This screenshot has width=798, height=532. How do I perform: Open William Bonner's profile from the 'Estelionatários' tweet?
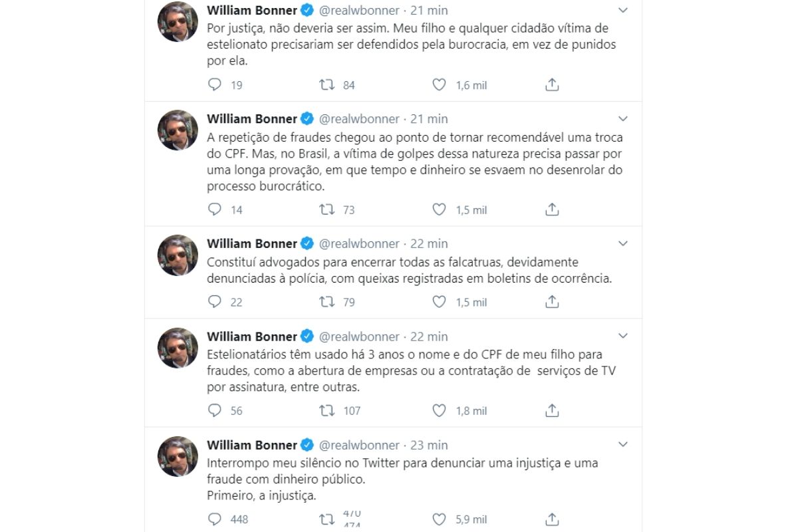click(252, 336)
